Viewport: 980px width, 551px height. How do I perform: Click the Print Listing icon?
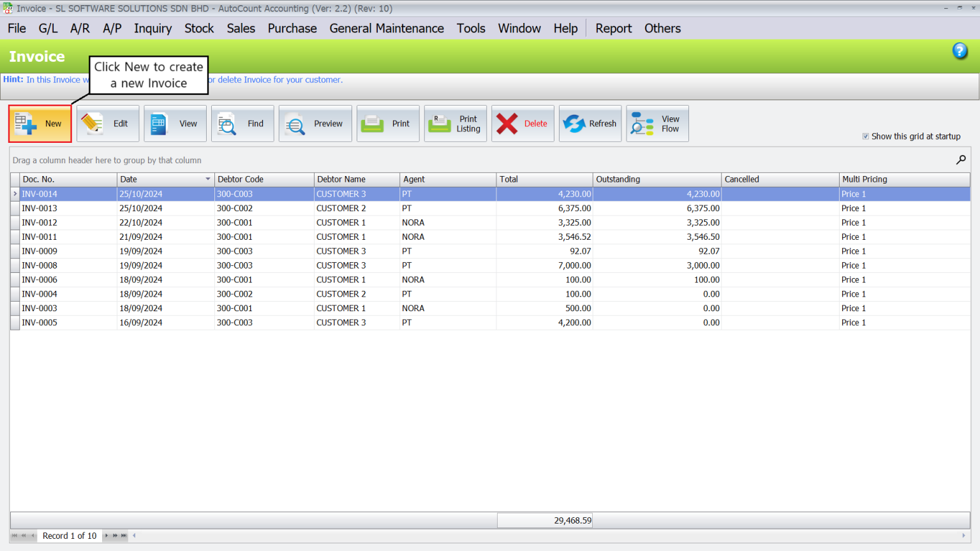pos(440,123)
